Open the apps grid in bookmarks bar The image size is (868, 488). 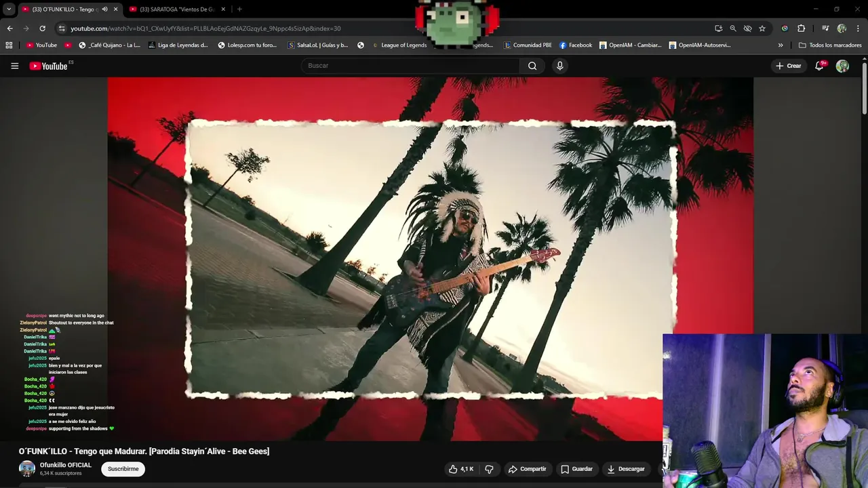[9, 45]
